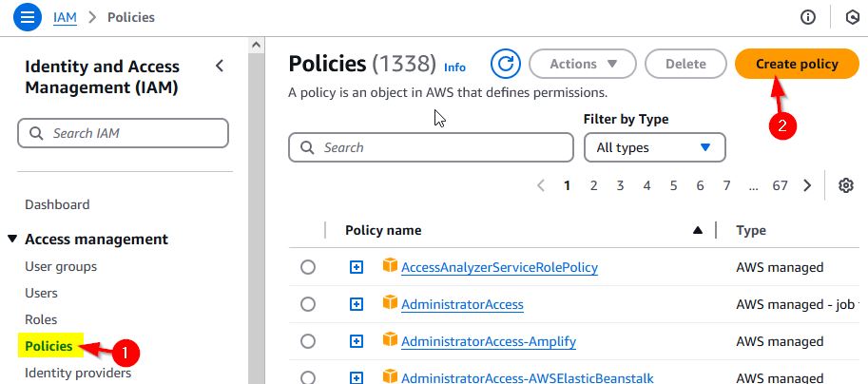Viewport: 868px width, 384px height.
Task: Open the AdministratorAccess-Amplify policy link
Action: [489, 341]
